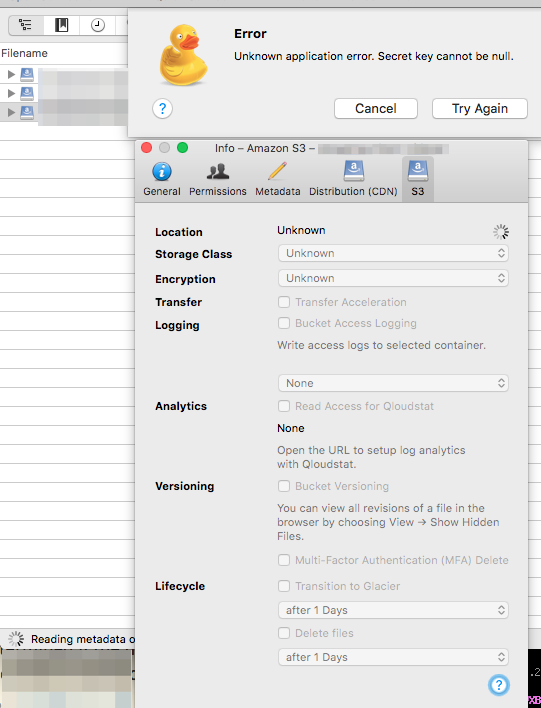Viewport: 541px width, 708px height.
Task: Expand the second bucket row
Action: point(11,93)
